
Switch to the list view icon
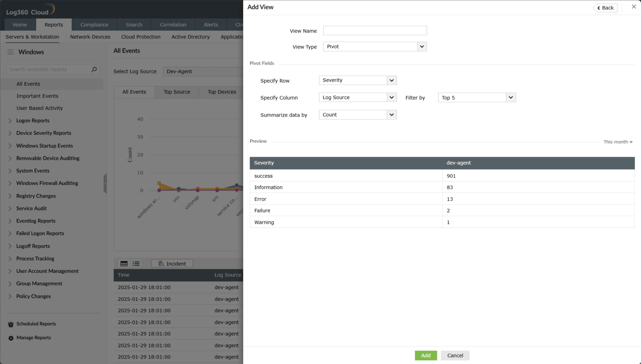[136, 263]
